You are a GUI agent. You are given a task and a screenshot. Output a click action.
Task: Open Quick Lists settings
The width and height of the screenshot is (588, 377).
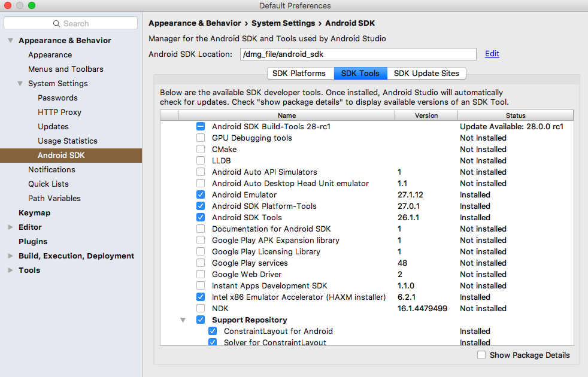click(x=49, y=184)
